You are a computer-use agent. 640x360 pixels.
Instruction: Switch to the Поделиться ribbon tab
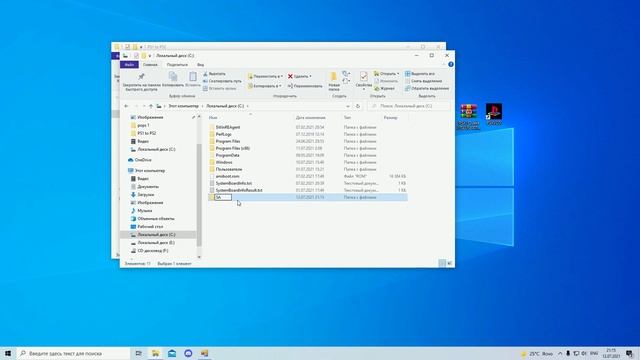pos(177,64)
